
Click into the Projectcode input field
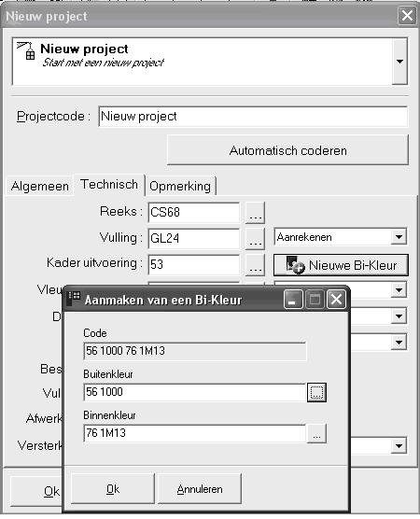click(x=253, y=116)
